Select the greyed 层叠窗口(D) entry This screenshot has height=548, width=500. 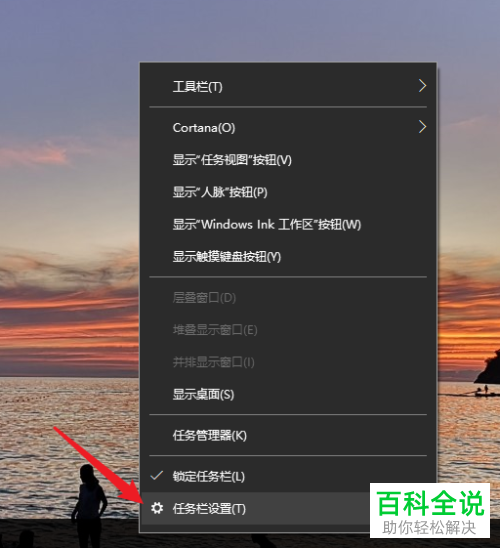point(288,298)
